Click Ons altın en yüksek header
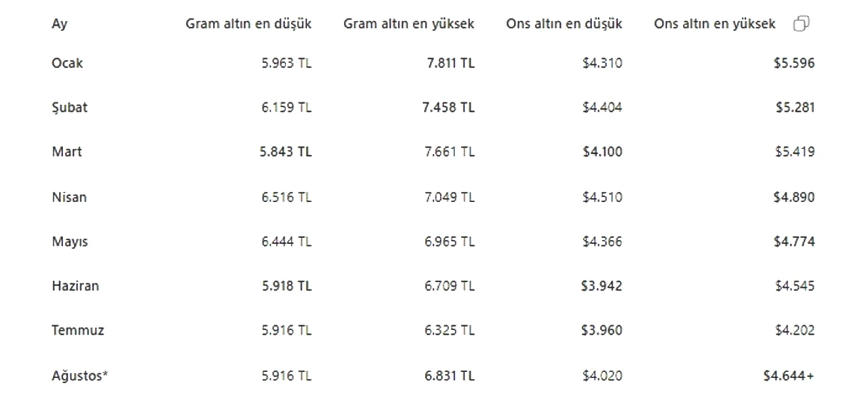 [x=715, y=24]
